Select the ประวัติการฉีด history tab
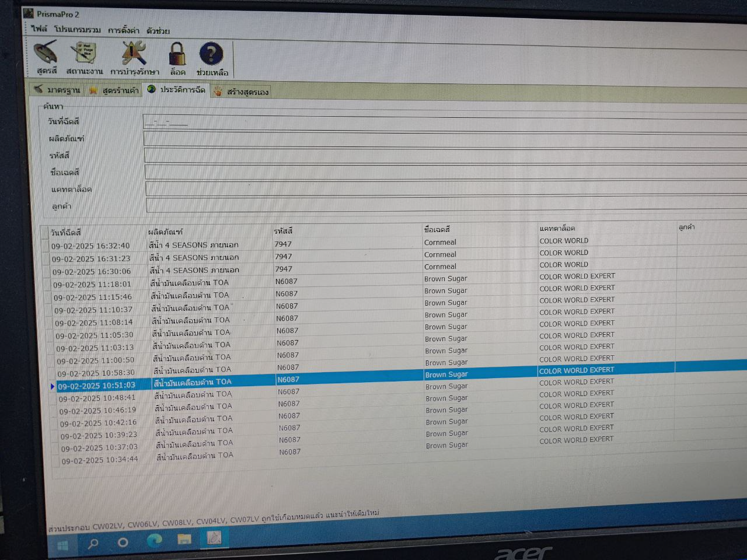This screenshot has height=560, width=747. click(x=177, y=90)
